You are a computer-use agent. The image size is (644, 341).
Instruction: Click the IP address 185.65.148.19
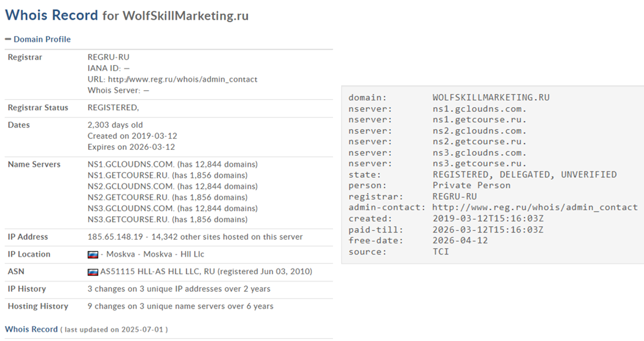[x=115, y=237]
